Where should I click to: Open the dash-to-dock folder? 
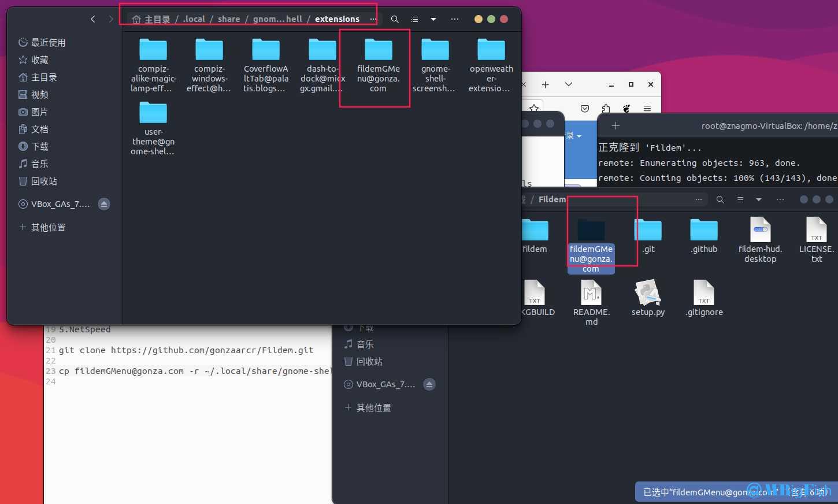tap(322, 65)
